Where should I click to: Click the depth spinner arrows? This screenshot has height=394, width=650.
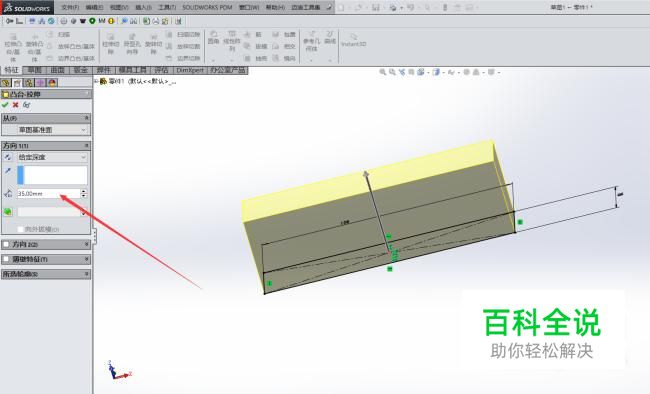[x=84, y=194]
